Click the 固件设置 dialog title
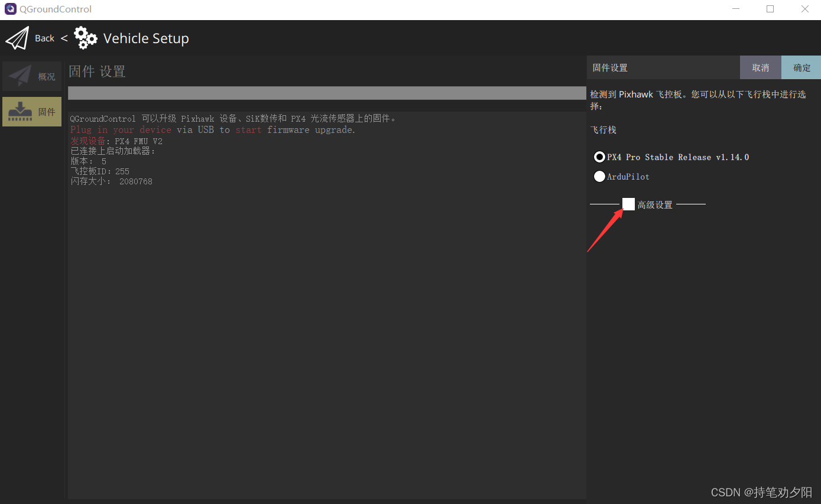 click(610, 68)
